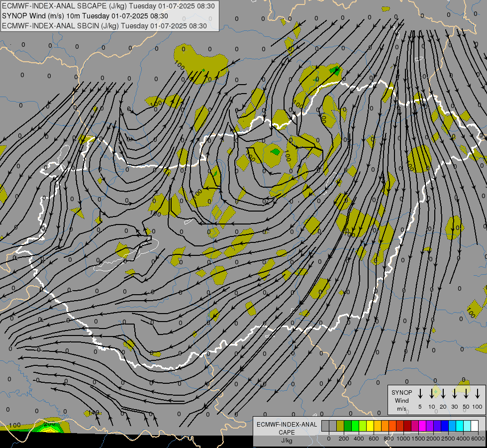Screen dimensions: 487x448
Task: Click the ECMWF-INDEX-ANAL CAPE legend label
Action: pyautogui.click(x=287, y=428)
